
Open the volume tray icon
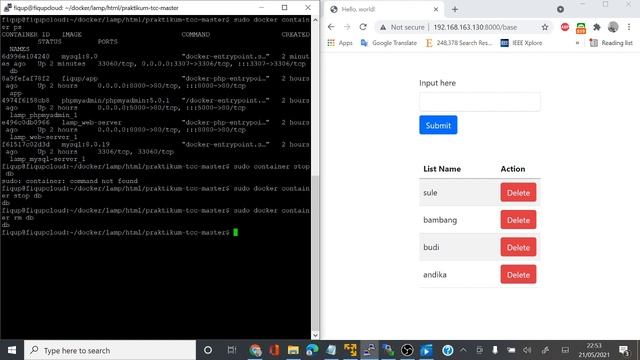pos(527,350)
